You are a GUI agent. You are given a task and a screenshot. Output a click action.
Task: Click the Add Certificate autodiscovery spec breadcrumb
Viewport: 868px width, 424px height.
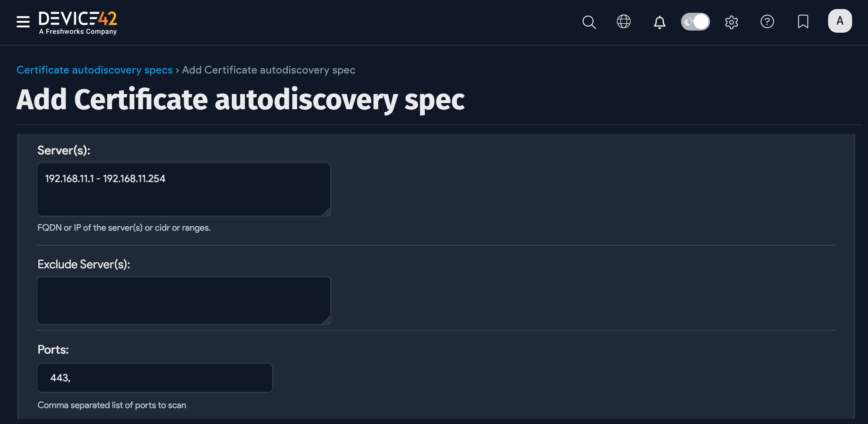pos(268,70)
